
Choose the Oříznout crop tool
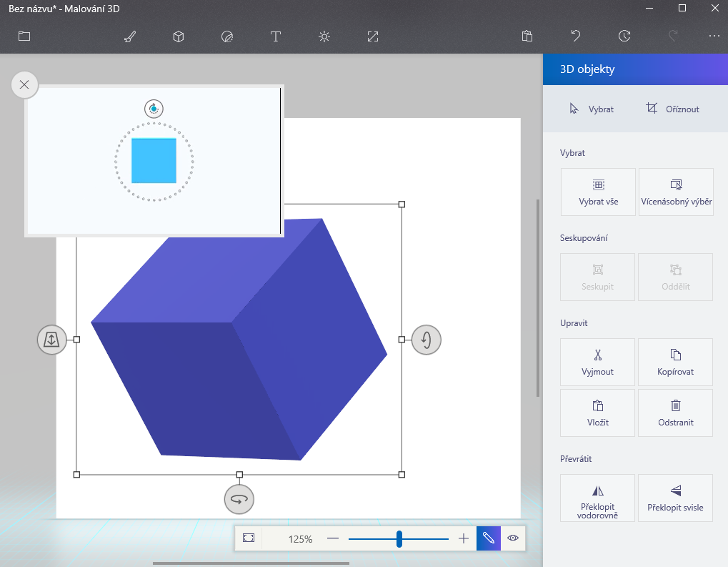672,109
